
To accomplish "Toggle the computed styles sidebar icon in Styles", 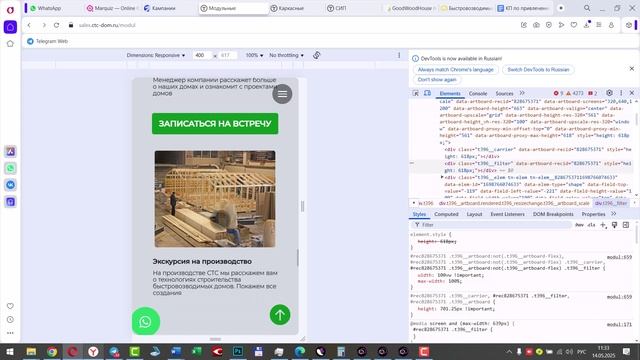I will 626,225.
